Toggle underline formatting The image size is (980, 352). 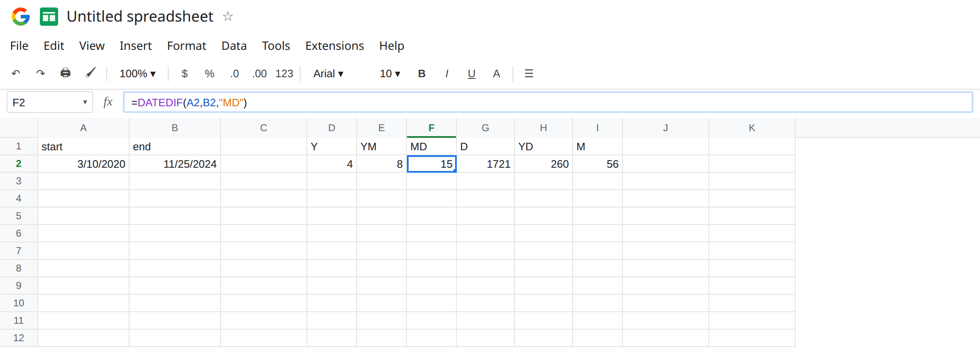pyautogui.click(x=471, y=74)
